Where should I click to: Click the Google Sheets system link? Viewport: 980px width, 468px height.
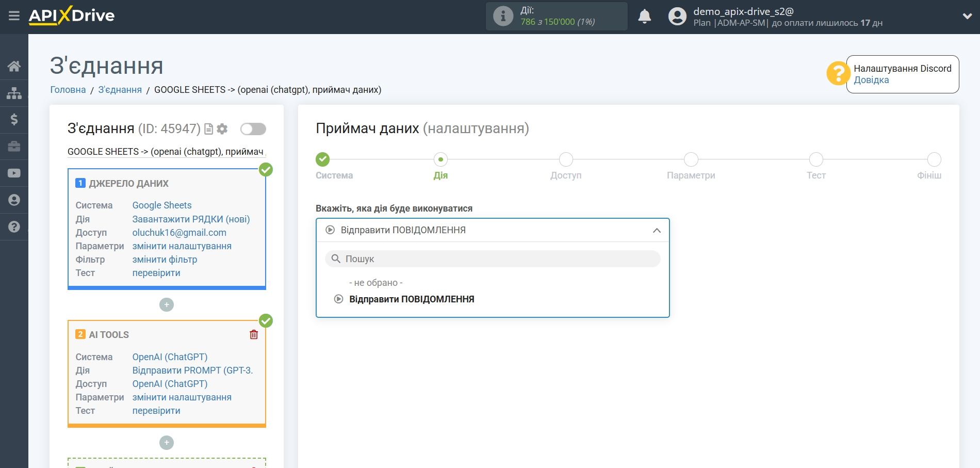[x=162, y=205]
